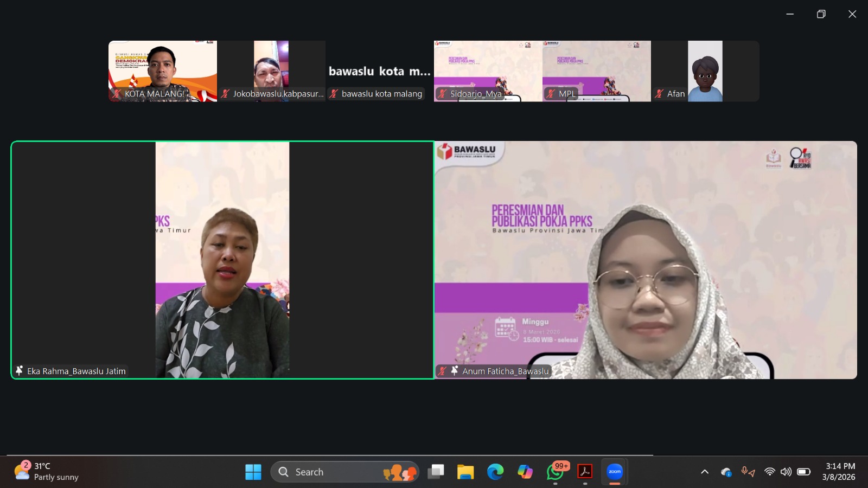Click the Eka Rahma_Bawaslu Jatim name label
This screenshot has height=488, width=868.
76,371
